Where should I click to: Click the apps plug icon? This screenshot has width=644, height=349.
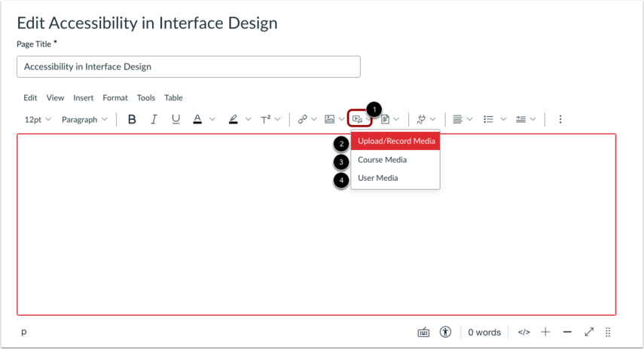(x=421, y=119)
